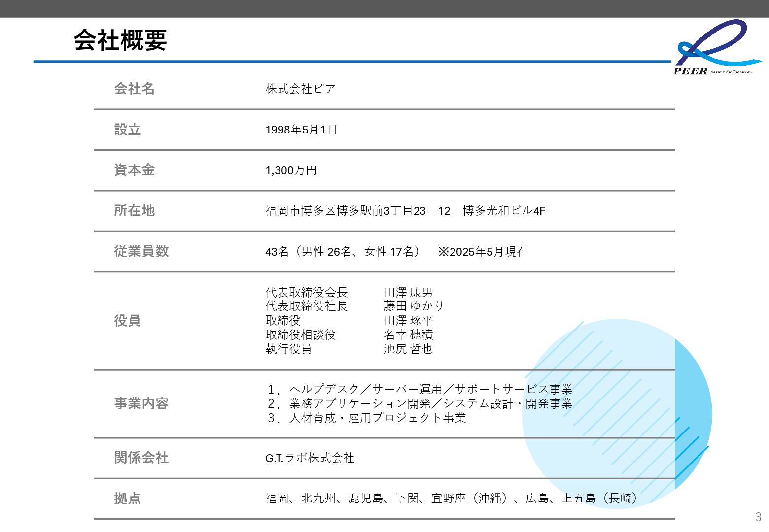
Task: Click the 事業内容 row label
Action: [141, 403]
